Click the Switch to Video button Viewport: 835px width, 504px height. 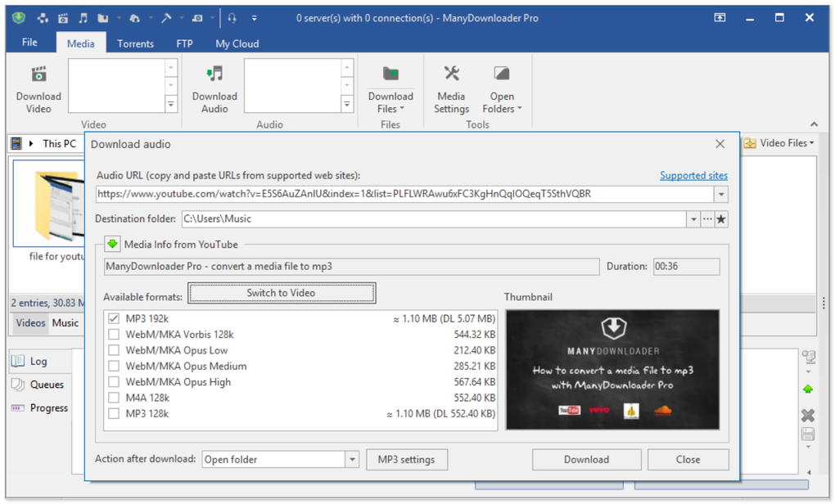(x=282, y=293)
